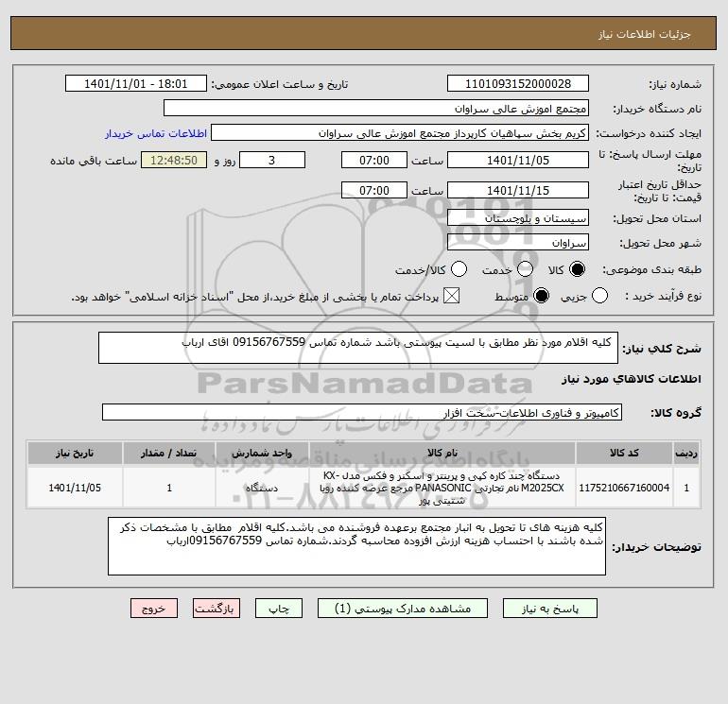728x704 pixels.
Task: Select the کالا/خدمت radio button
Action: coord(459,269)
